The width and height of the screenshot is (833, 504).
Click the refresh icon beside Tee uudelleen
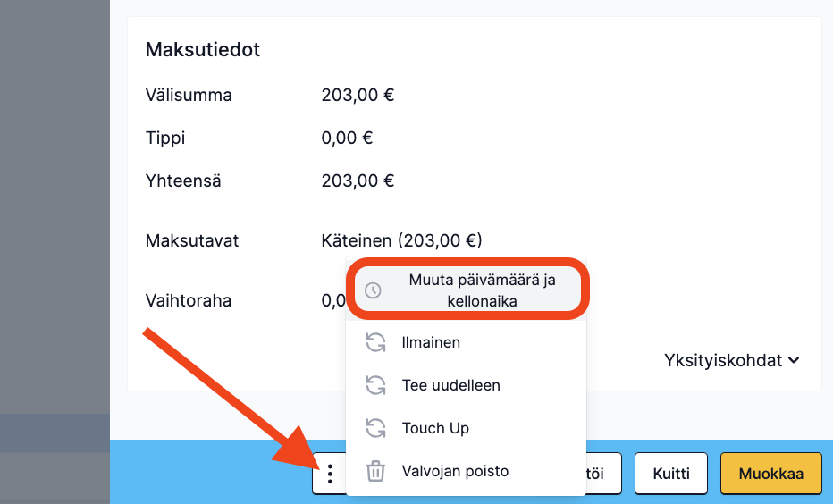(375, 385)
